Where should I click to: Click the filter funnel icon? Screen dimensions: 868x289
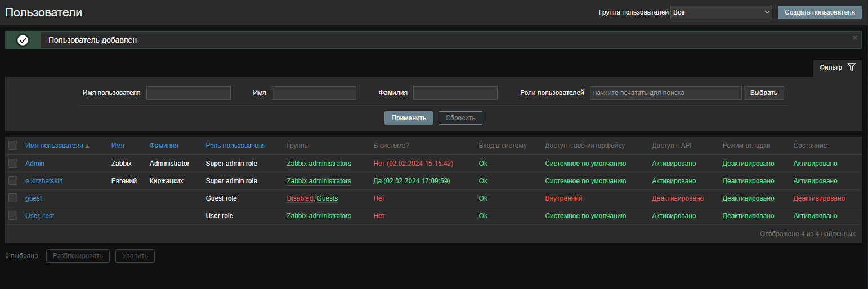point(851,67)
